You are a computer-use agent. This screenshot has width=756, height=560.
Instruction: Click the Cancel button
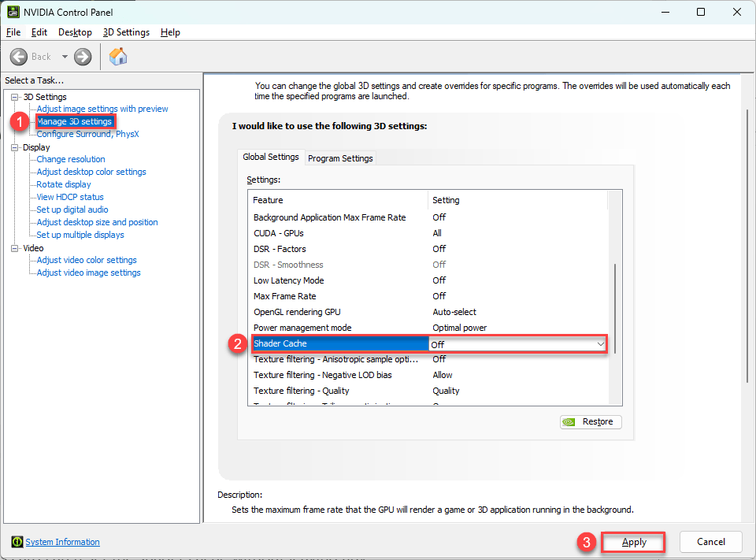(710, 542)
